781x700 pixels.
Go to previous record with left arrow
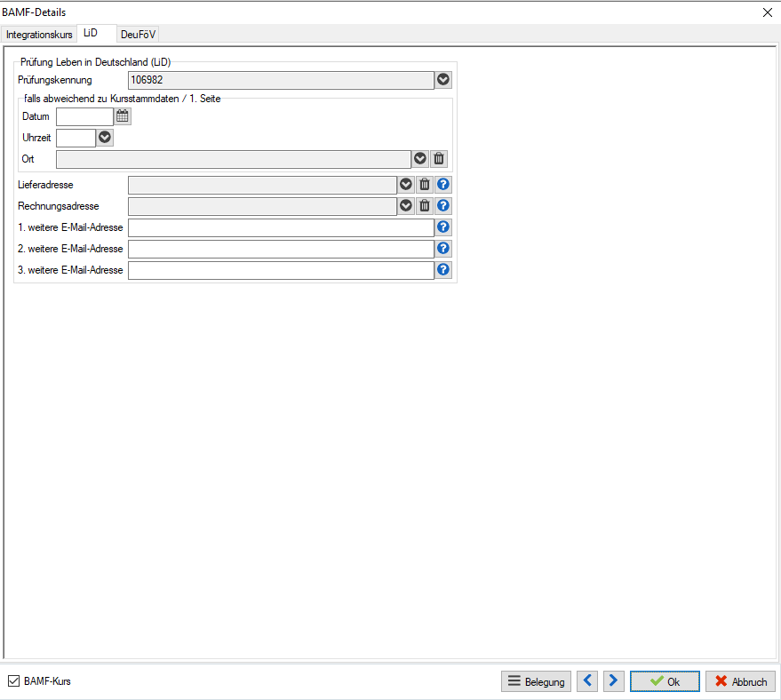[x=587, y=681]
